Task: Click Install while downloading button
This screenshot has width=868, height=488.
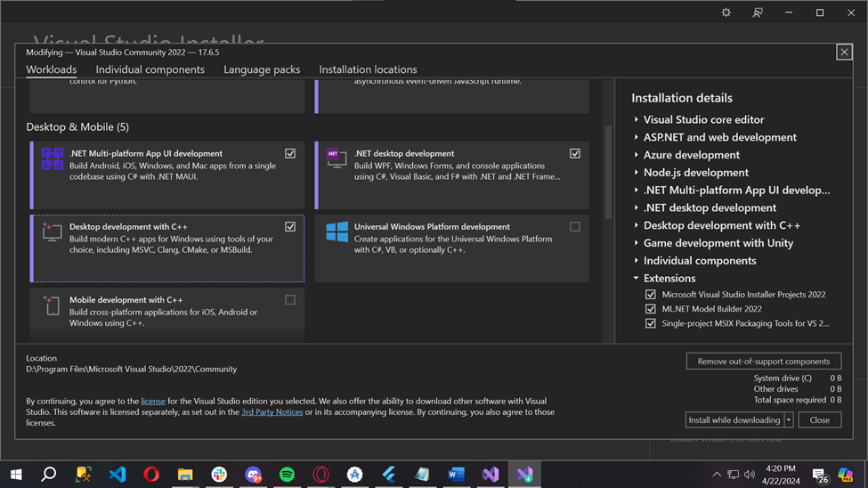Action: (x=734, y=419)
